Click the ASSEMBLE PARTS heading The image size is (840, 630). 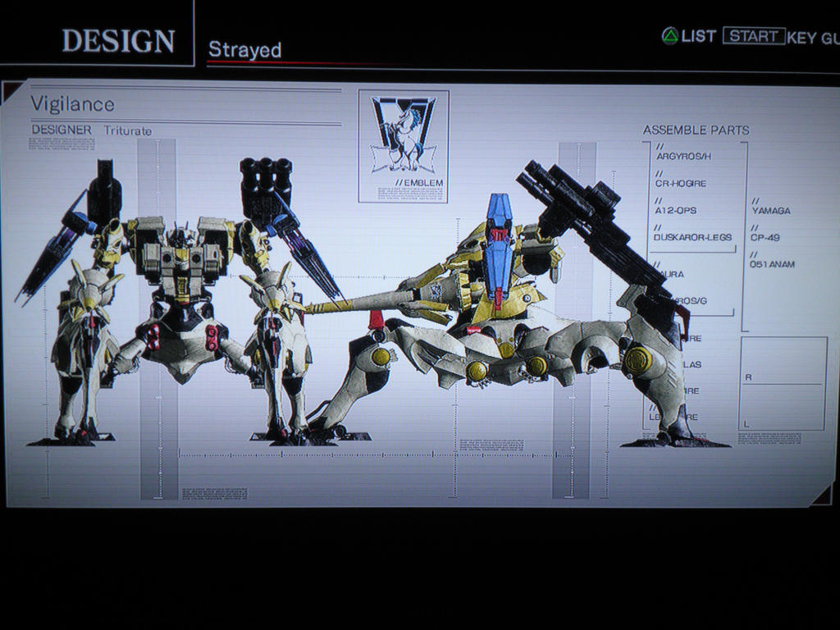(x=696, y=130)
